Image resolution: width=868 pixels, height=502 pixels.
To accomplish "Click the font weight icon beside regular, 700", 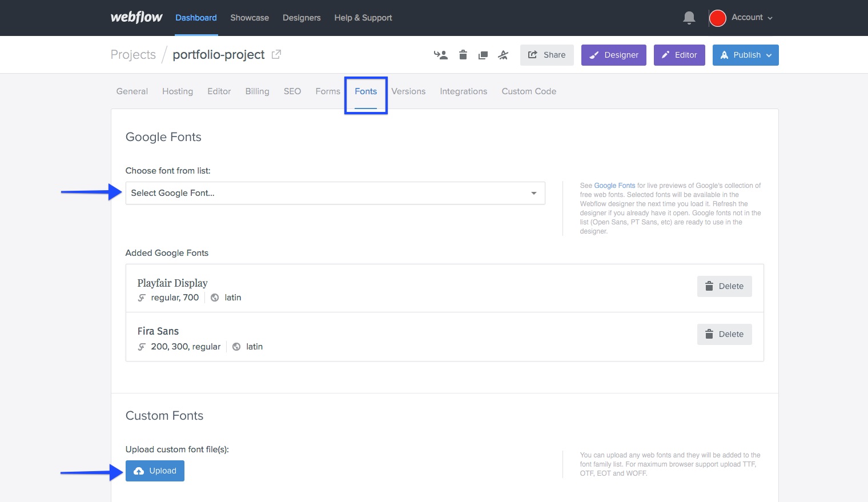I will 142,298.
